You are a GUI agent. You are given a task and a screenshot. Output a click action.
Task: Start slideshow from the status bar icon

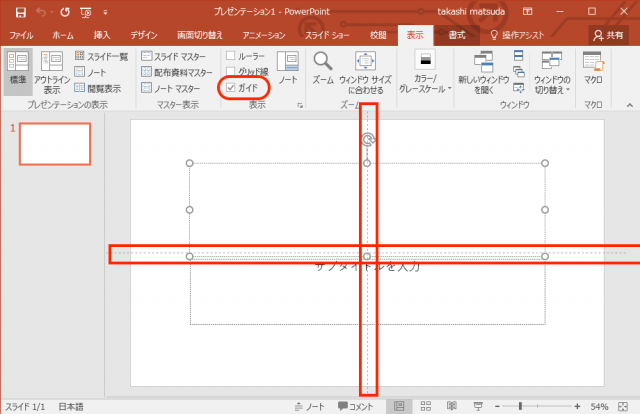[475, 406]
